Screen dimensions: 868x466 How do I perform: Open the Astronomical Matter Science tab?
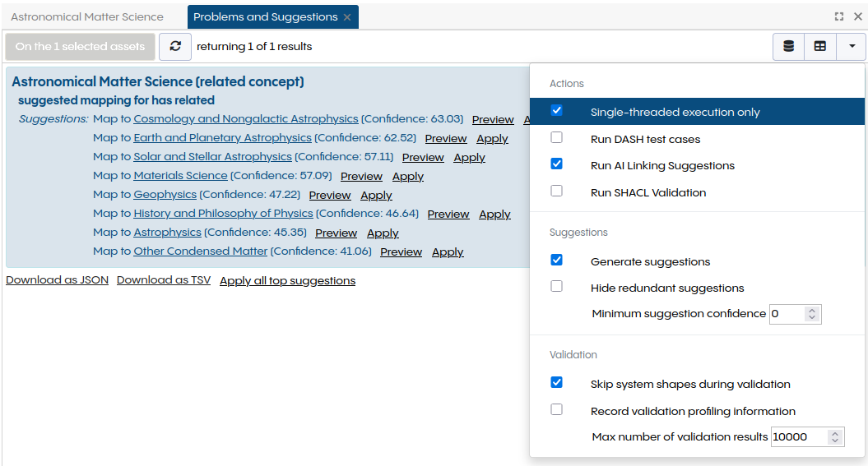coord(87,17)
